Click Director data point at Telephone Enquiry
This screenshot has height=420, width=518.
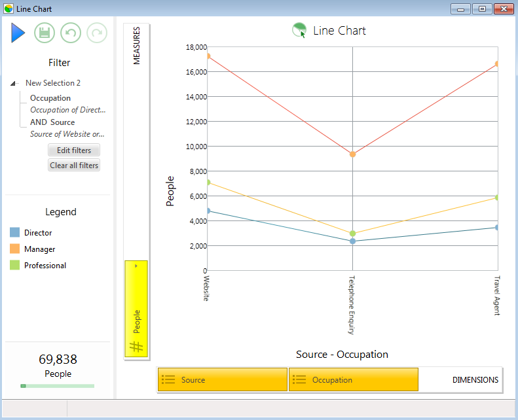[x=352, y=241]
